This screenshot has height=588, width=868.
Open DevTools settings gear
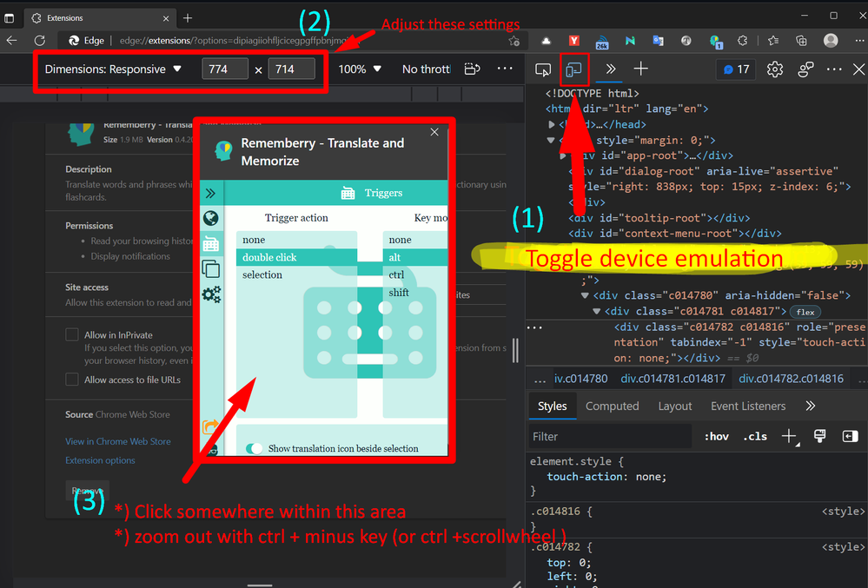click(774, 69)
